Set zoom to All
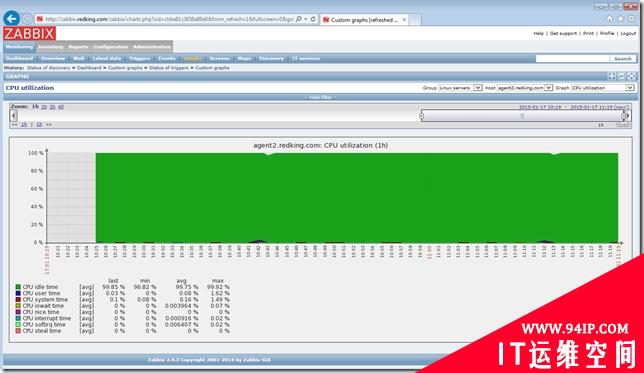 click(61, 107)
